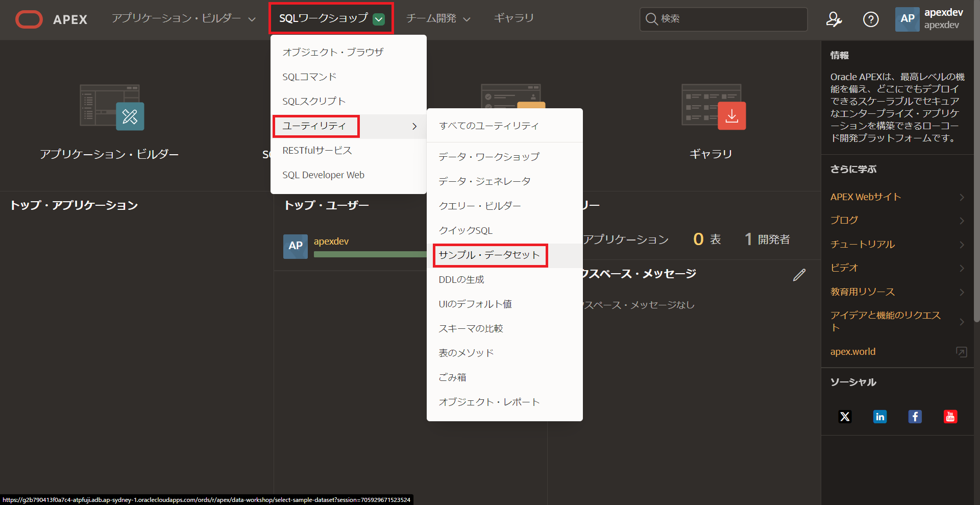Choose データ・ワークショップ in submenu
This screenshot has height=505, width=980.
[504, 157]
